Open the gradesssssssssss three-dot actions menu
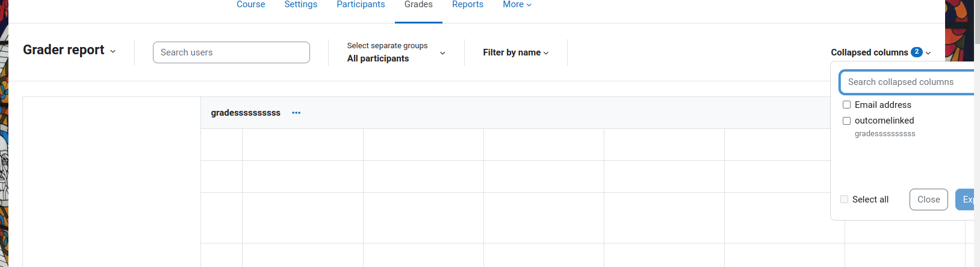Image resolution: width=980 pixels, height=267 pixels. [x=296, y=113]
